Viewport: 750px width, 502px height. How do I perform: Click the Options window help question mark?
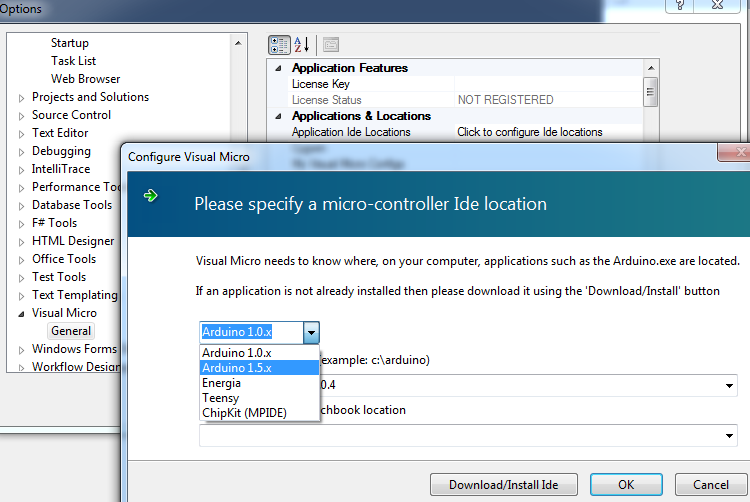click(x=680, y=6)
